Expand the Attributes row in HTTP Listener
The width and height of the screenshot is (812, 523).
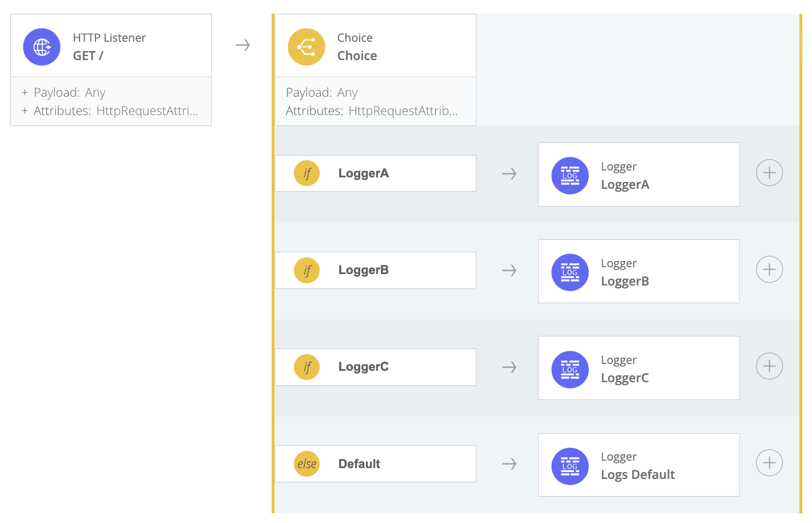click(x=25, y=111)
